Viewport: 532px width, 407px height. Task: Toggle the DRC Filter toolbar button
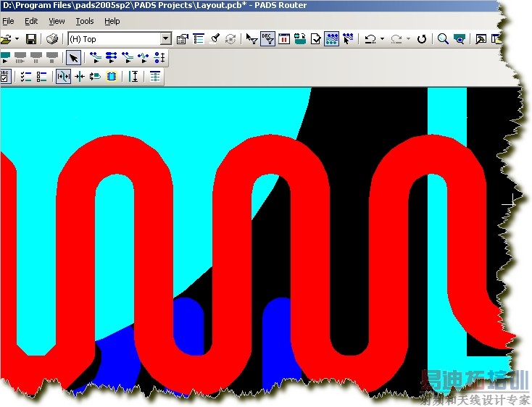(268, 39)
